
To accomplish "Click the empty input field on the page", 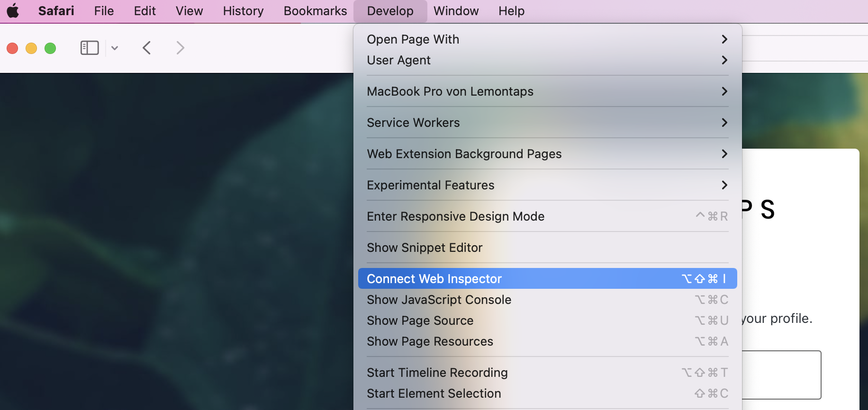I will tap(782, 375).
